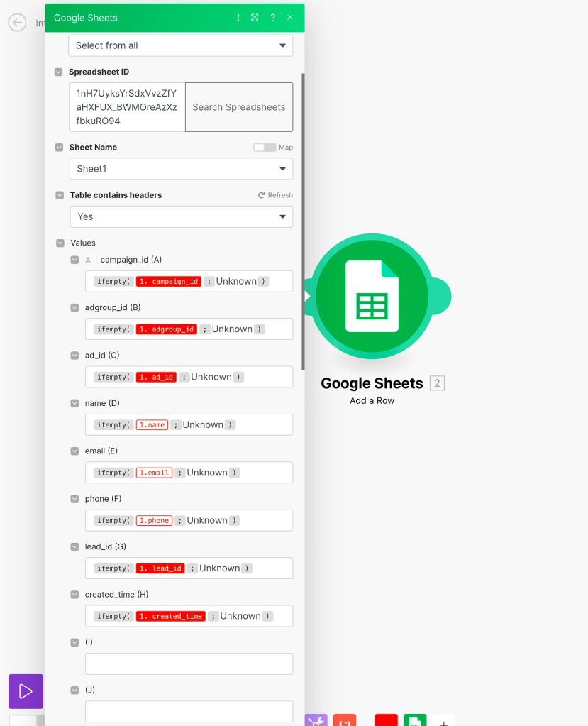The image size is (588, 726).
Task: Run the scenario with the play button
Action: pos(25,691)
